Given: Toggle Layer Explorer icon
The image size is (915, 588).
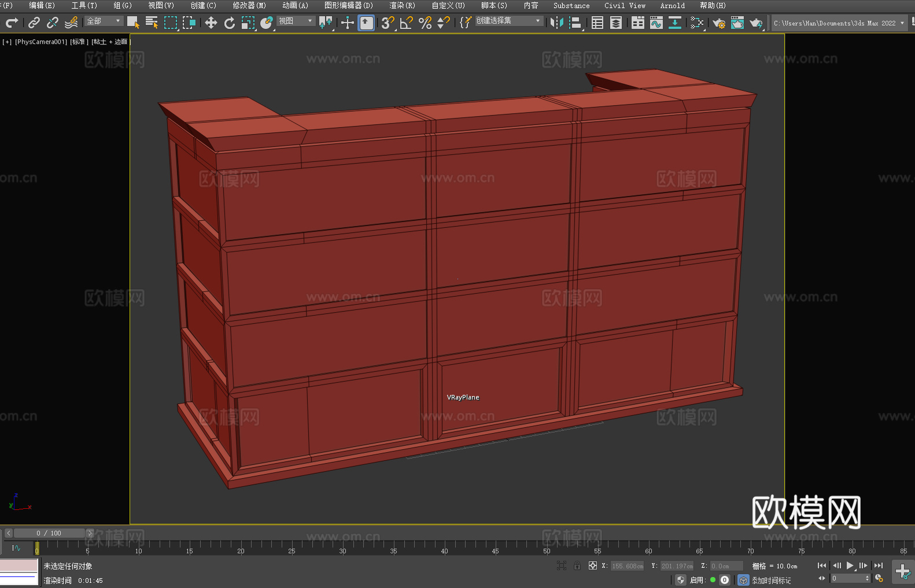Looking at the screenshot, I should [x=616, y=23].
